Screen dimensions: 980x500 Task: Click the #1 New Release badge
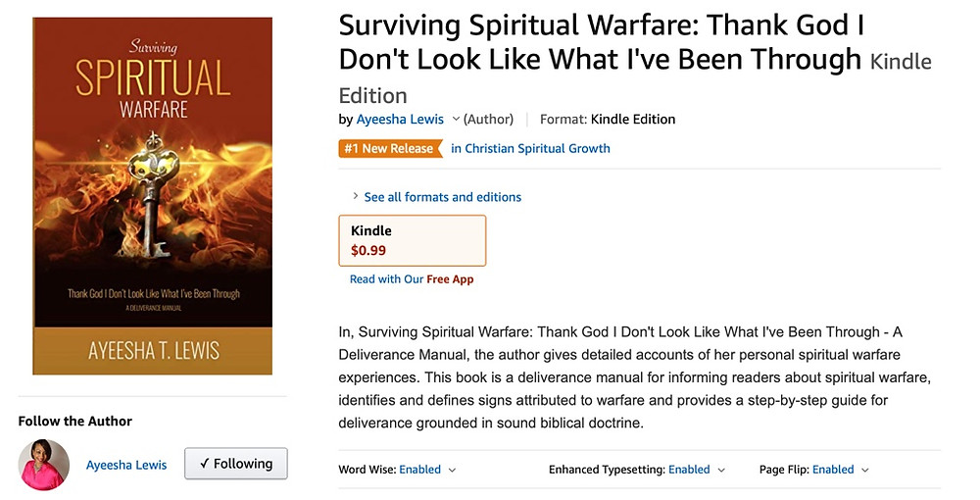coord(391,149)
